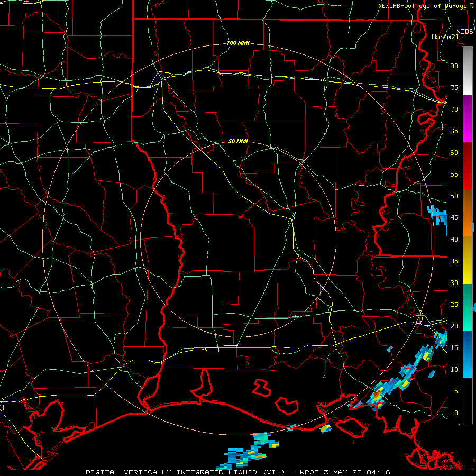Click the 25 value on the color scale
476x476 pixels.
[x=454, y=305]
